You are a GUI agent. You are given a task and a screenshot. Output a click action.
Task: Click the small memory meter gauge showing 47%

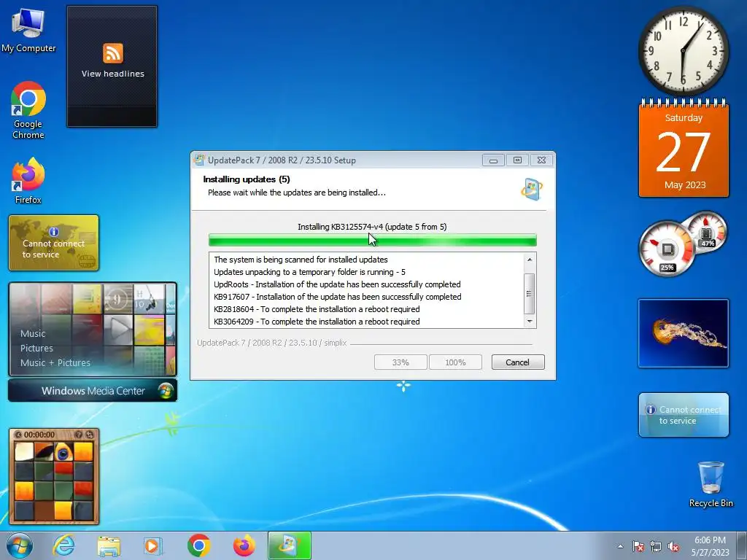(707, 233)
